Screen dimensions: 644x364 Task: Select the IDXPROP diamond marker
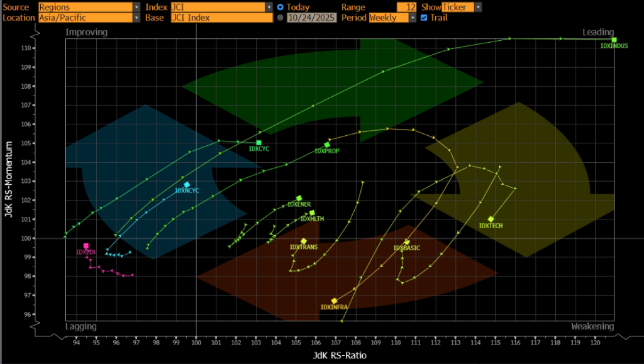(x=327, y=145)
